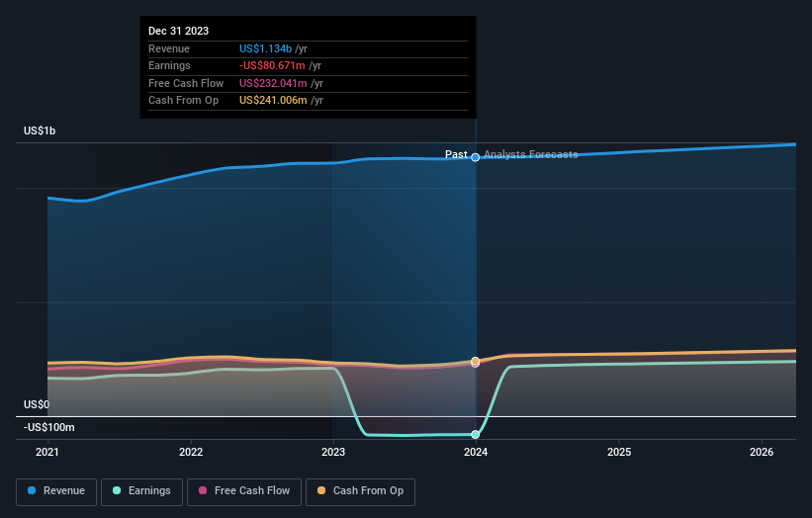Toggle the Cash From Op legend button
This screenshot has height=518, width=812.
pyautogui.click(x=360, y=491)
